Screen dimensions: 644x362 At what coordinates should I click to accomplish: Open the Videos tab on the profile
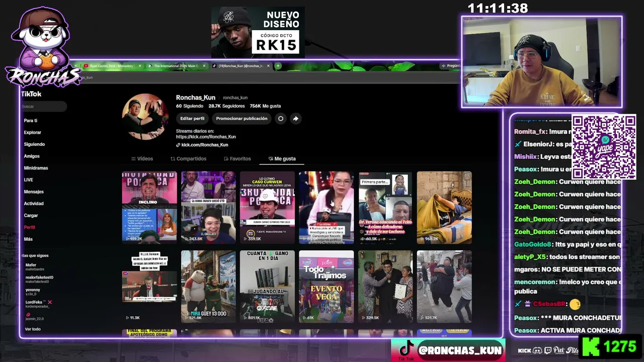pyautogui.click(x=142, y=159)
